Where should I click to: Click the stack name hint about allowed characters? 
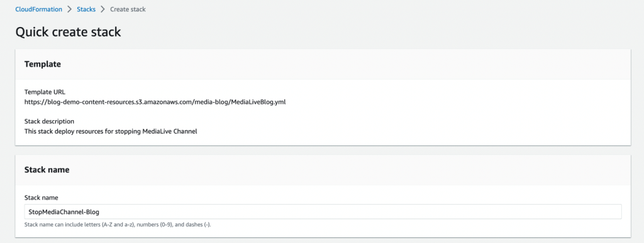point(118,225)
